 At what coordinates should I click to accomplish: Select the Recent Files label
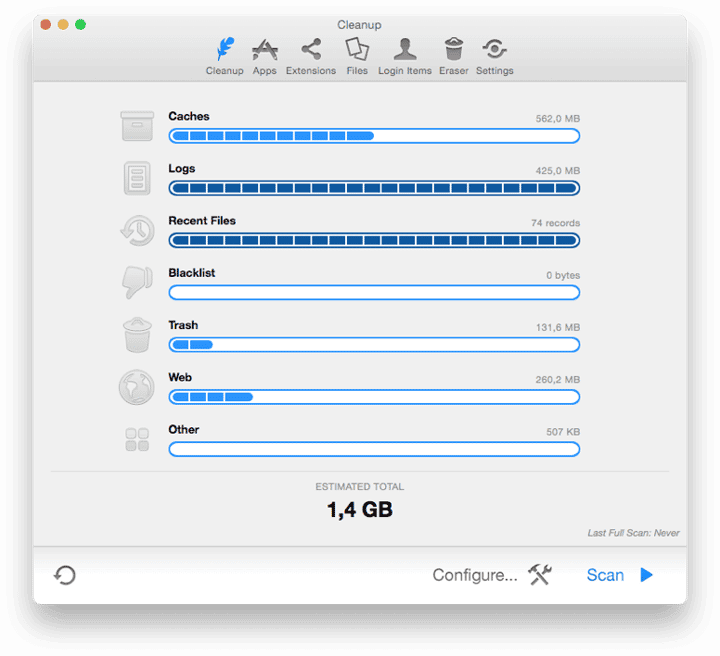point(202,221)
